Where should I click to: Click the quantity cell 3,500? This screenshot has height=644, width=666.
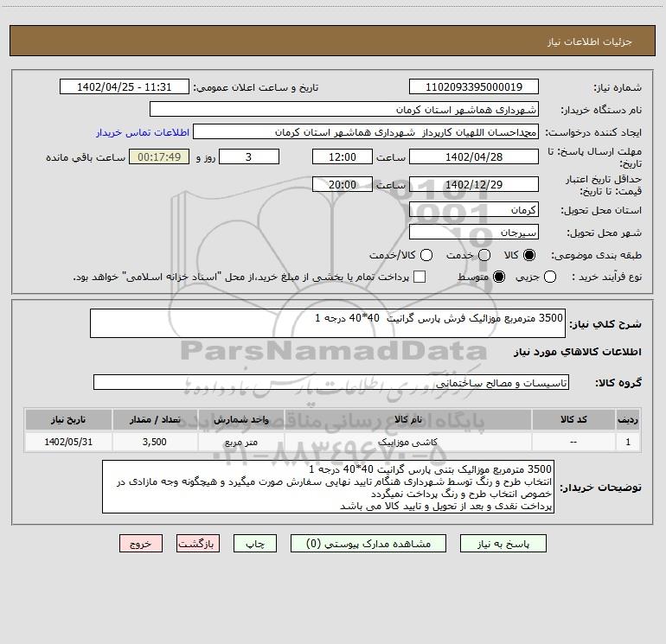point(155,443)
